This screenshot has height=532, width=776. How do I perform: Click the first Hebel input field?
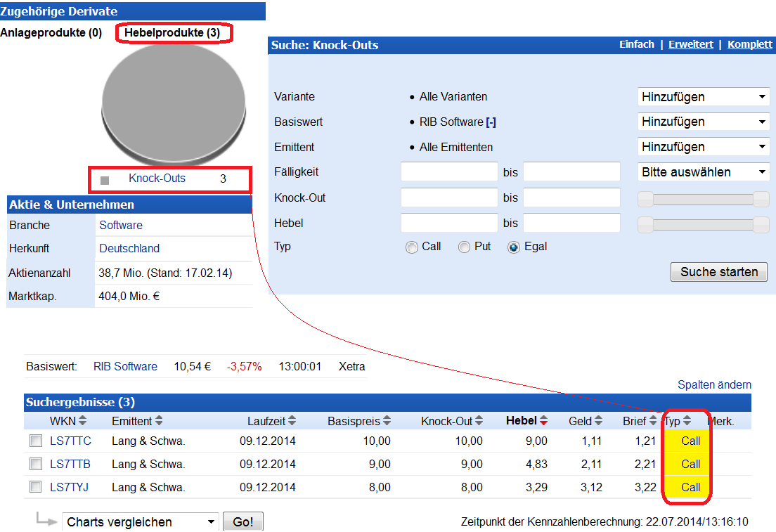[x=448, y=223]
